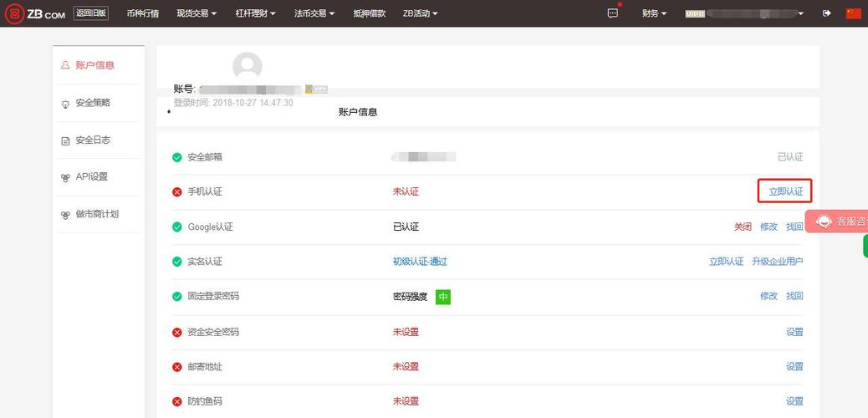Select the China flag language icon

click(853, 13)
